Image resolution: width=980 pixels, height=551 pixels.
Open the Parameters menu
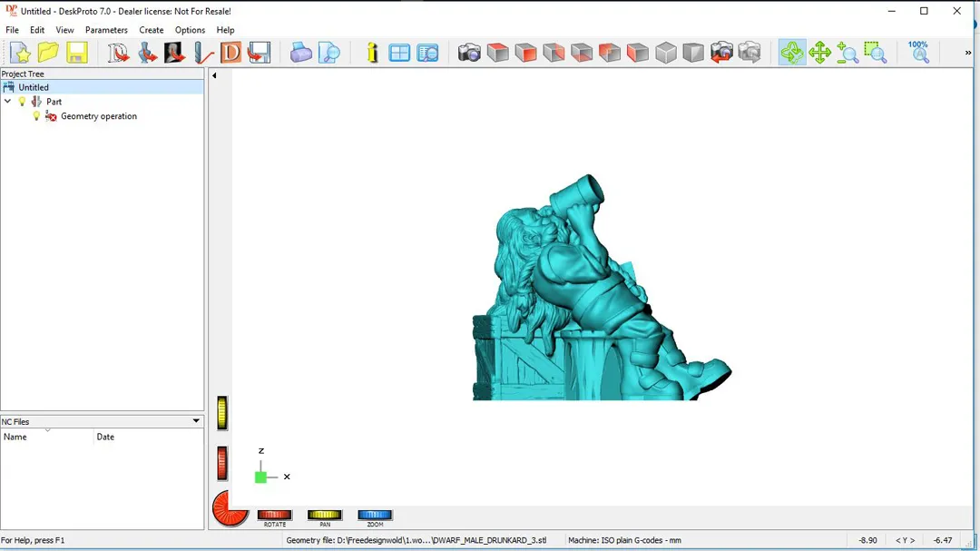click(106, 30)
